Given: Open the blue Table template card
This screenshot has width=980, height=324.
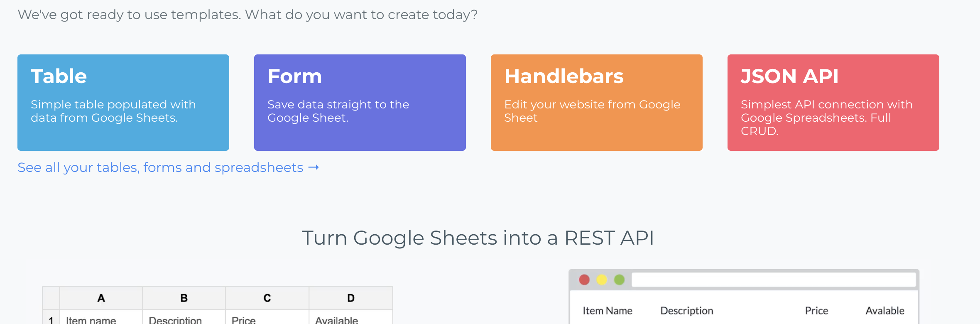Looking at the screenshot, I should [123, 103].
